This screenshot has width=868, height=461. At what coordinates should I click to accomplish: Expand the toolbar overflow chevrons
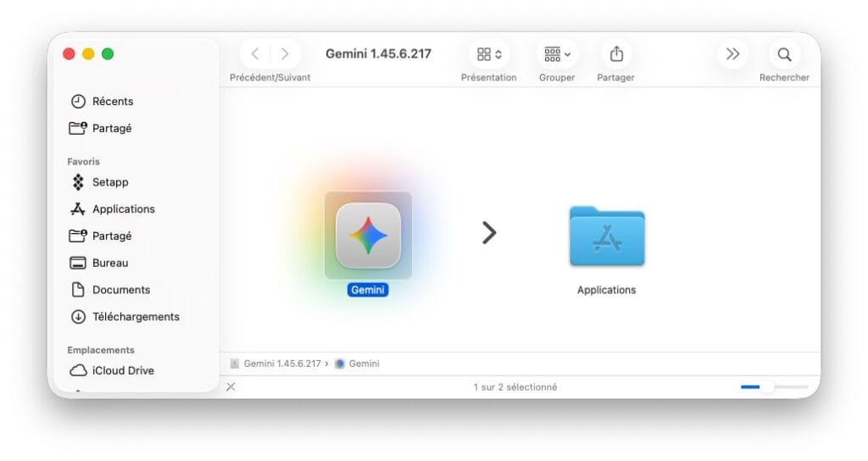(x=733, y=53)
